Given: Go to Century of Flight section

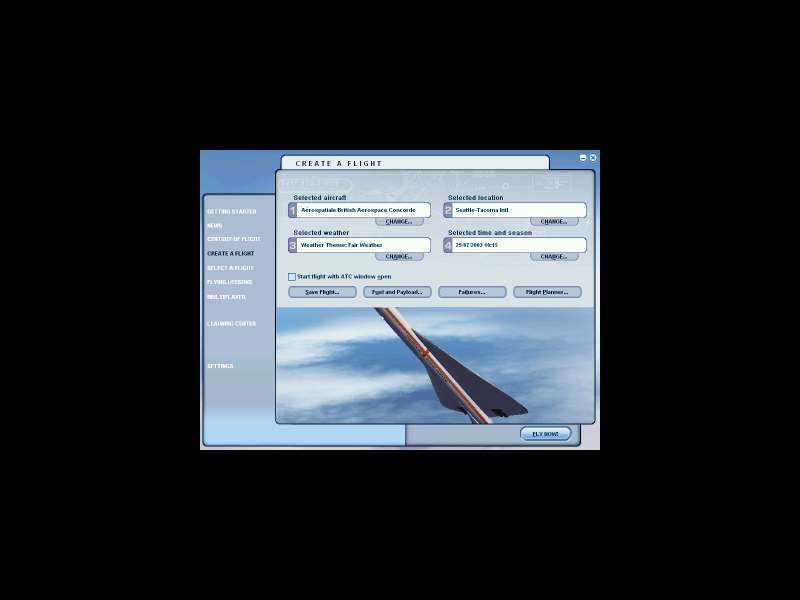Looking at the screenshot, I should [233, 240].
